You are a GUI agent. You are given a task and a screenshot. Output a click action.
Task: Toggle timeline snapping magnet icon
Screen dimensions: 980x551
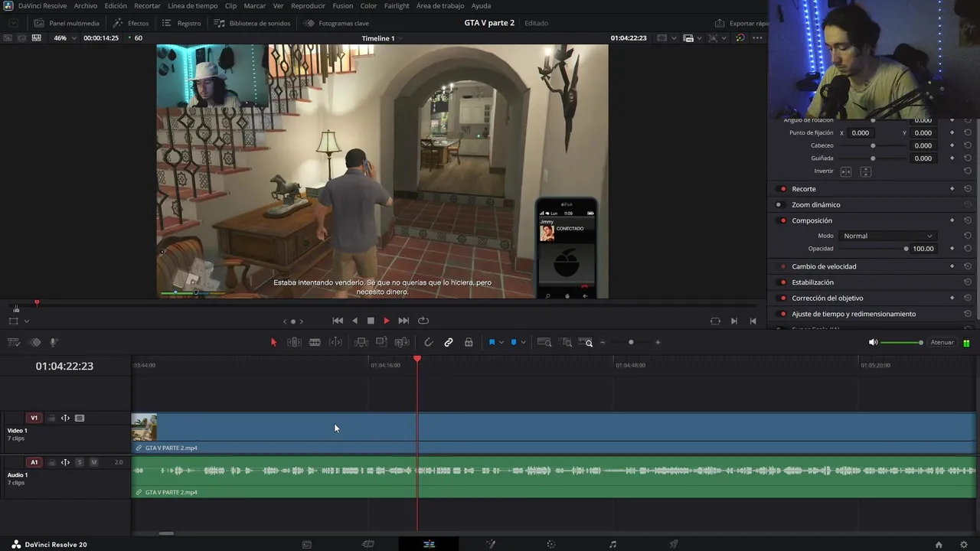[429, 342]
